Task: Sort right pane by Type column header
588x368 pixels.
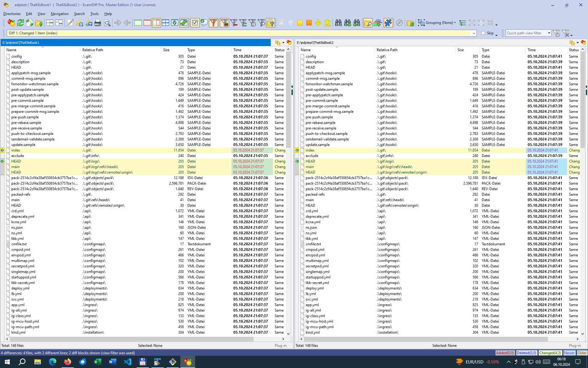Action: tap(503, 50)
